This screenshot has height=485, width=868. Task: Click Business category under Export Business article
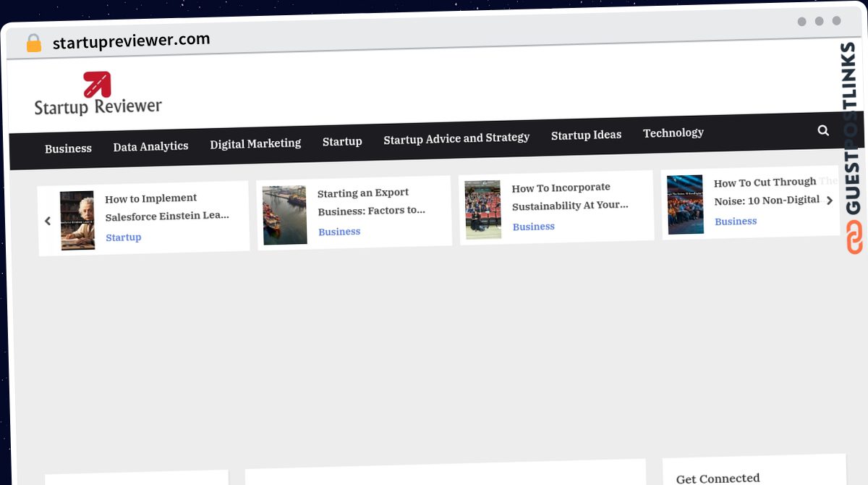(x=339, y=232)
